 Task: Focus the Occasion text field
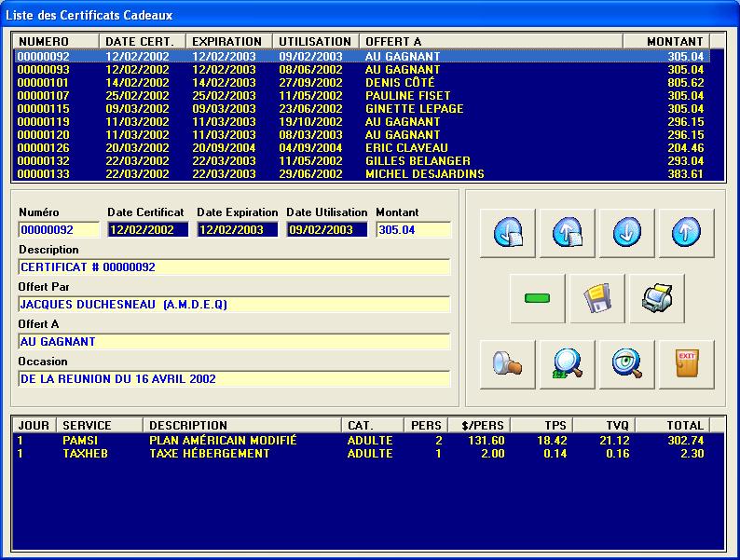[233, 379]
